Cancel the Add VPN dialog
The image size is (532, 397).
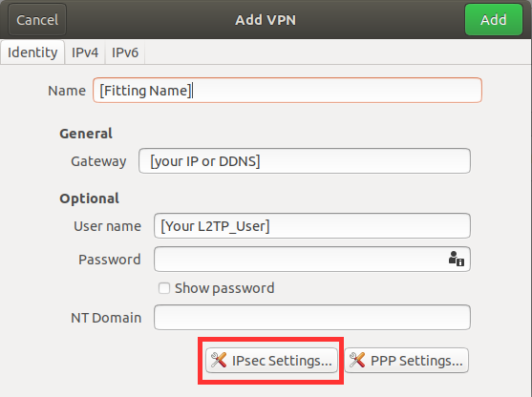37,20
